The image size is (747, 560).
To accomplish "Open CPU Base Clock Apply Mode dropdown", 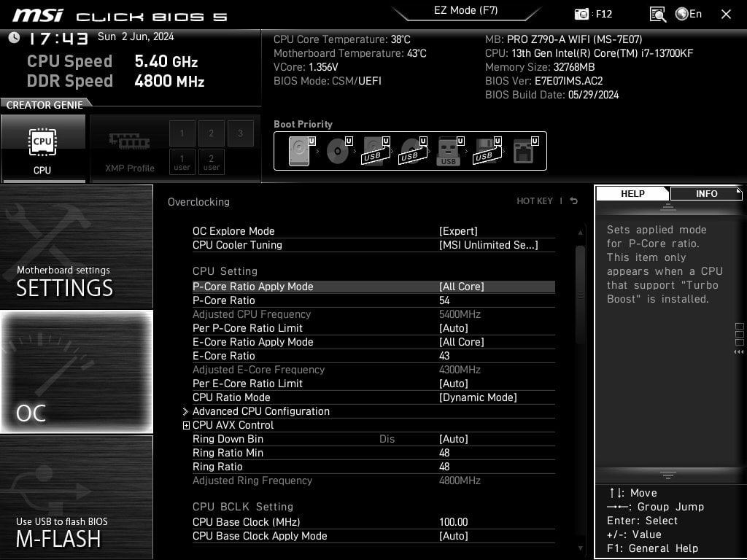I will 454,536.
